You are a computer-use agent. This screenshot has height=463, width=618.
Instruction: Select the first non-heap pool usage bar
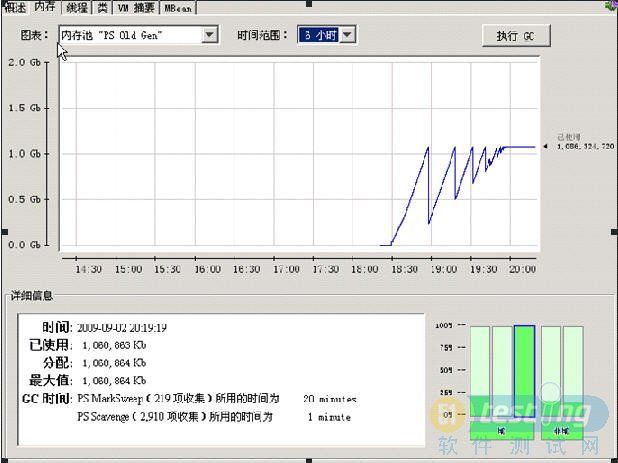pyautogui.click(x=551, y=371)
